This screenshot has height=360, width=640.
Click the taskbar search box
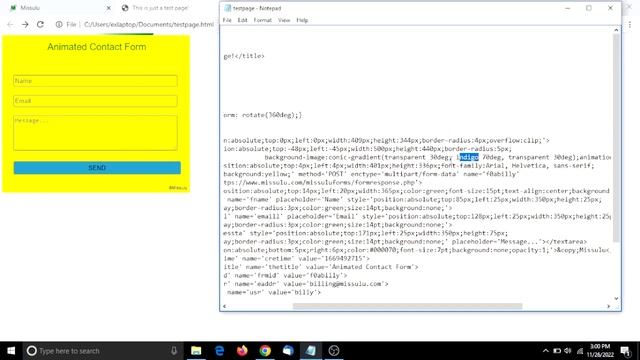[102, 351]
